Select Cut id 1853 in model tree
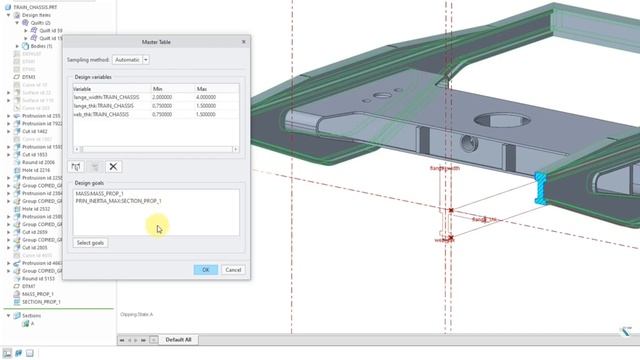Screen dimensions: 640x360 (35, 155)
